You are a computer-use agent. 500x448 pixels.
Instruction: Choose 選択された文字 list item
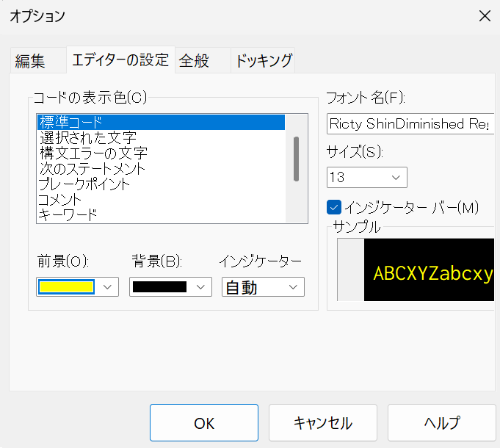click(x=161, y=138)
